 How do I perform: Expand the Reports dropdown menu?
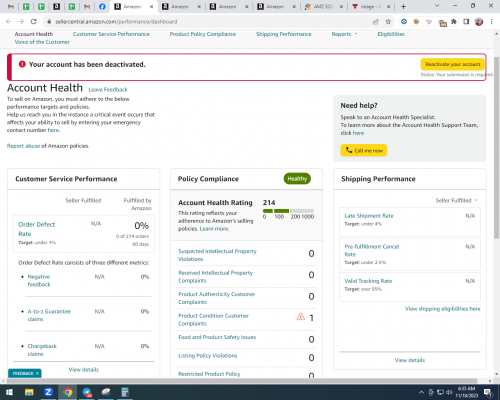344,34
